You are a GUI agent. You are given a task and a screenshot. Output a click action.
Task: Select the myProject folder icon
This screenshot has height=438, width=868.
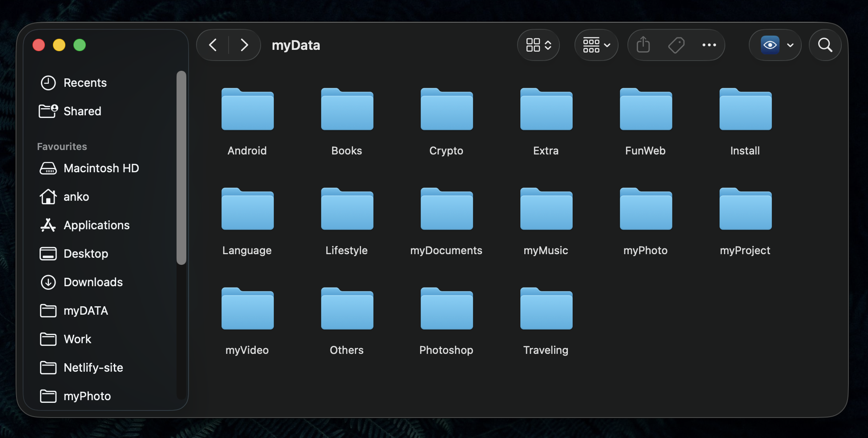(x=745, y=210)
